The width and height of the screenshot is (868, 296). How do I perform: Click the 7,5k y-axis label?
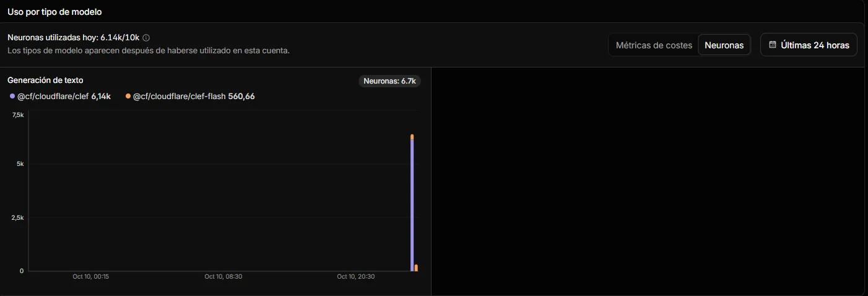click(18, 115)
